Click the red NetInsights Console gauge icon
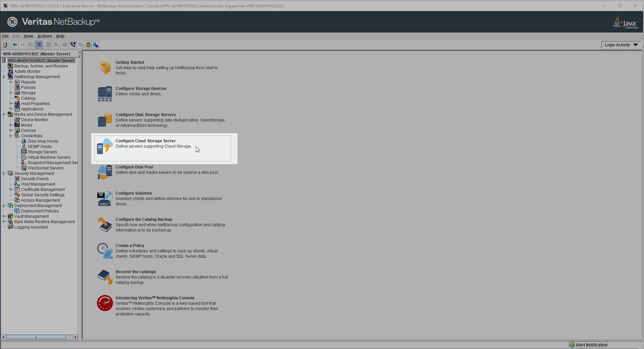644x349 pixels. click(x=105, y=303)
